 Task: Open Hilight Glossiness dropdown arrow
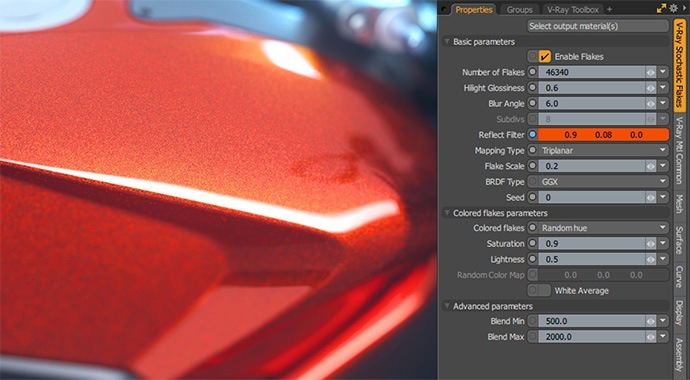coord(663,88)
